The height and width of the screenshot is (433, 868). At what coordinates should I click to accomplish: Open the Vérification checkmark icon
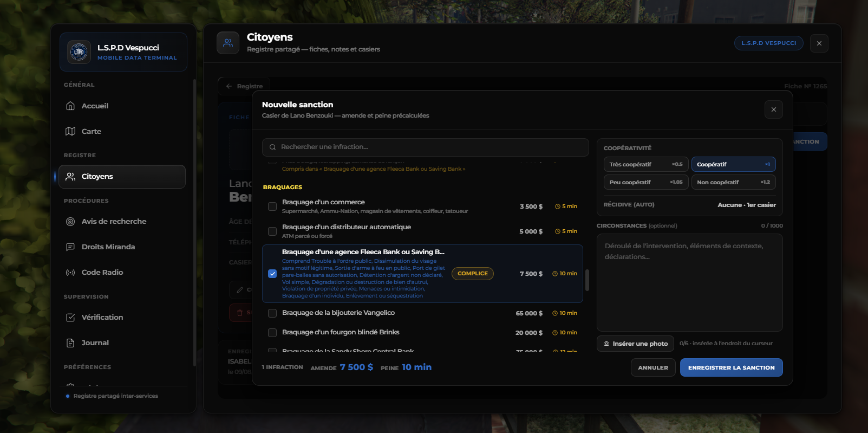[x=70, y=317]
